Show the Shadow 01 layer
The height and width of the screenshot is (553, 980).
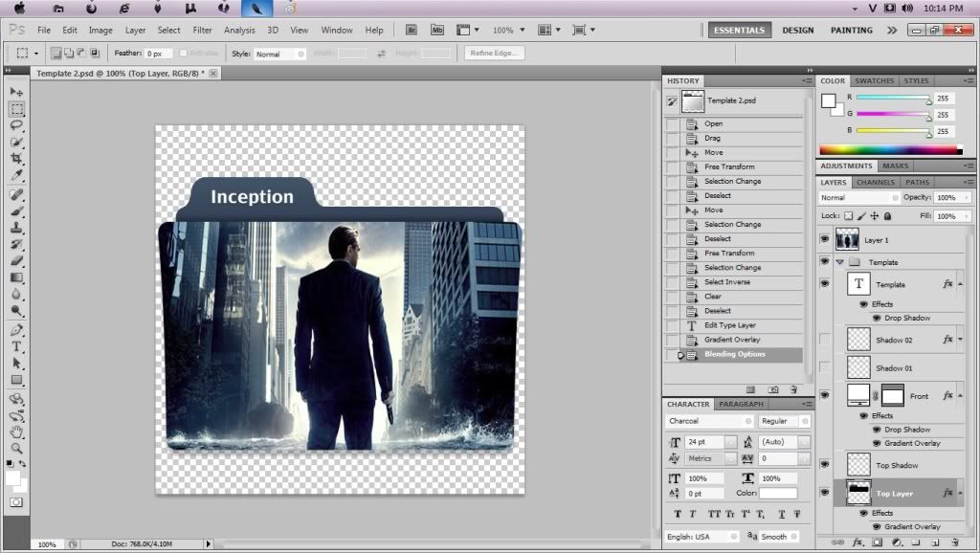click(824, 367)
